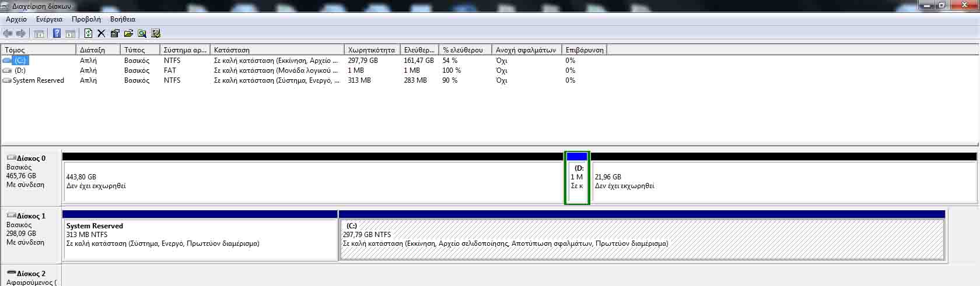
Task: Click the green Refresh toolbar icon
Action: pos(88,33)
